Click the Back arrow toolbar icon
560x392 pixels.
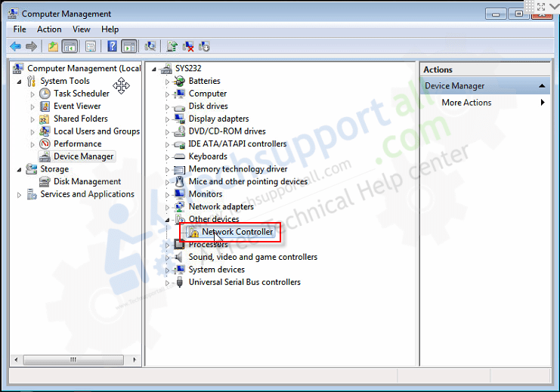coord(15,46)
